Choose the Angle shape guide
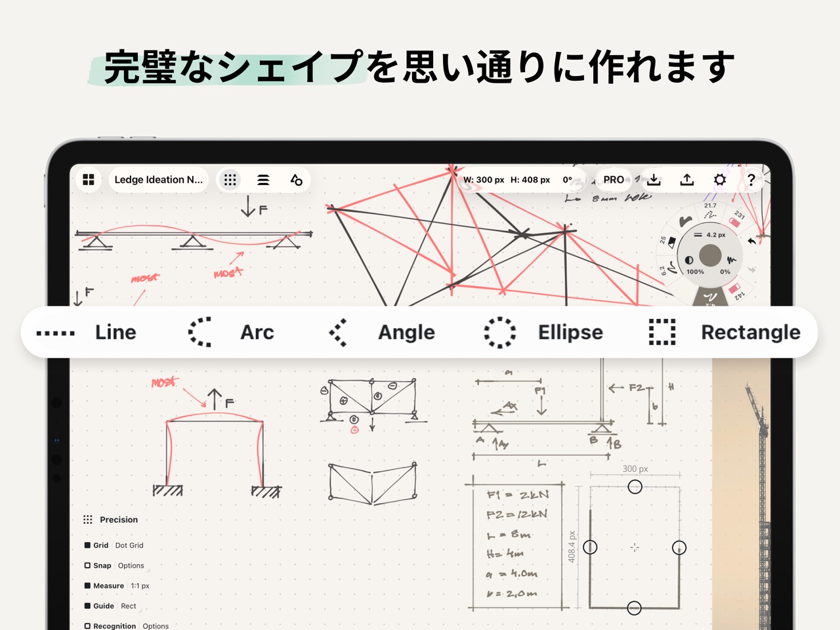Image resolution: width=840 pixels, height=630 pixels. [x=382, y=333]
